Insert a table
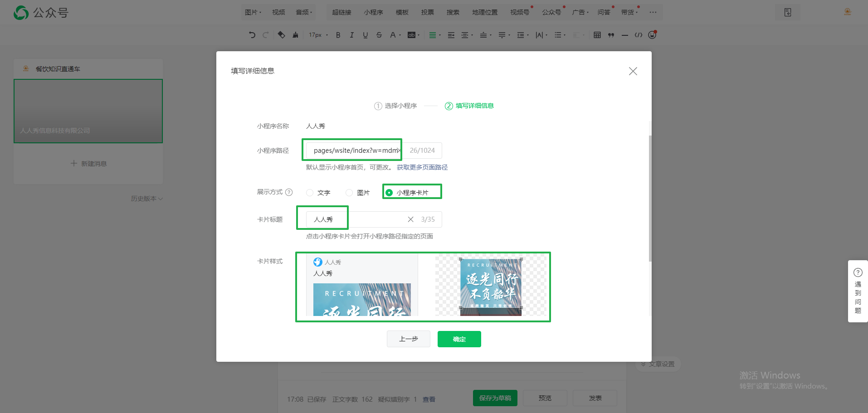The width and height of the screenshot is (868, 413). [597, 35]
